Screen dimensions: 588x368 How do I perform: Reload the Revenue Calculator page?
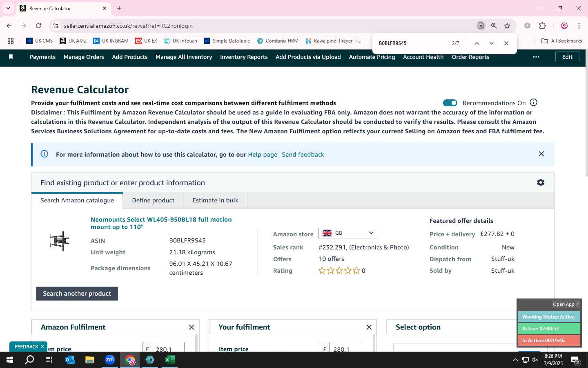(x=38, y=26)
